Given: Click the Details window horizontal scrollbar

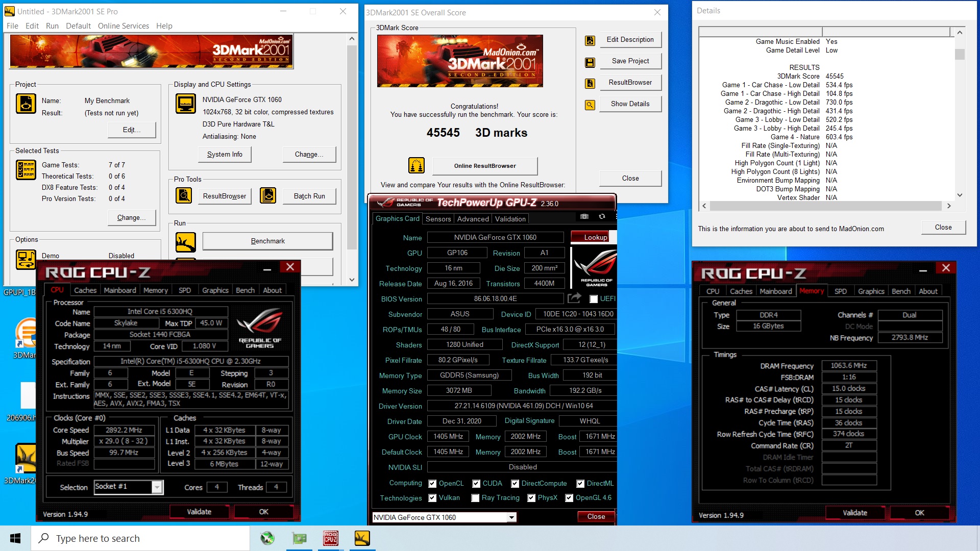Looking at the screenshot, I should (825, 206).
